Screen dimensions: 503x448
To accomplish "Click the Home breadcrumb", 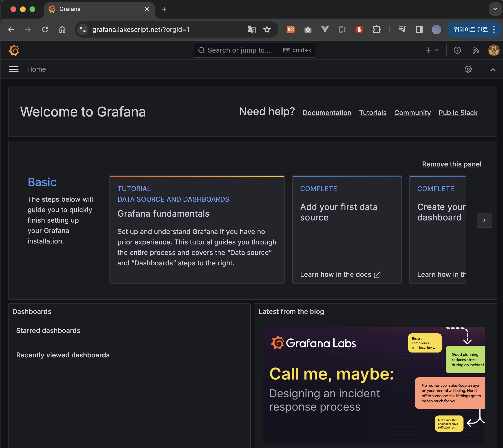I will click(36, 69).
